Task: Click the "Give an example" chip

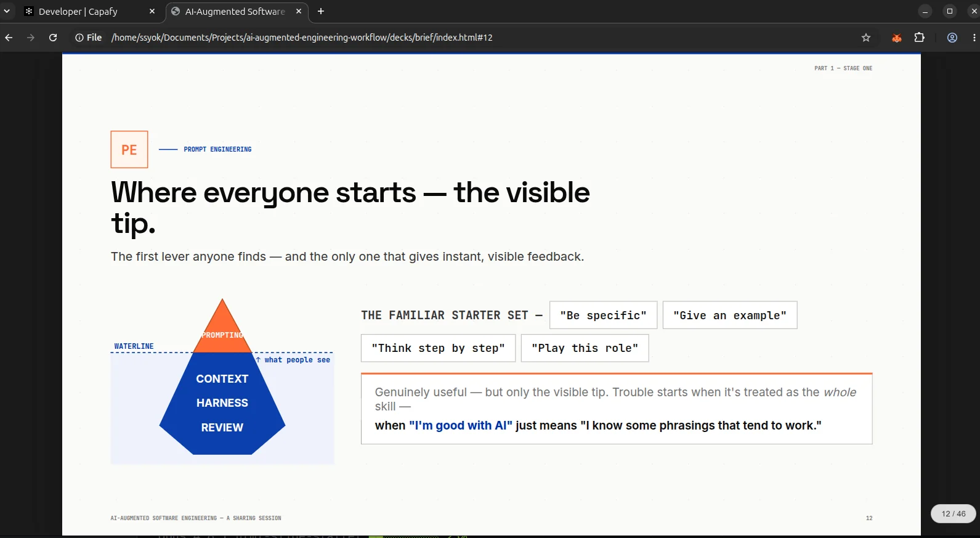Action: click(730, 315)
